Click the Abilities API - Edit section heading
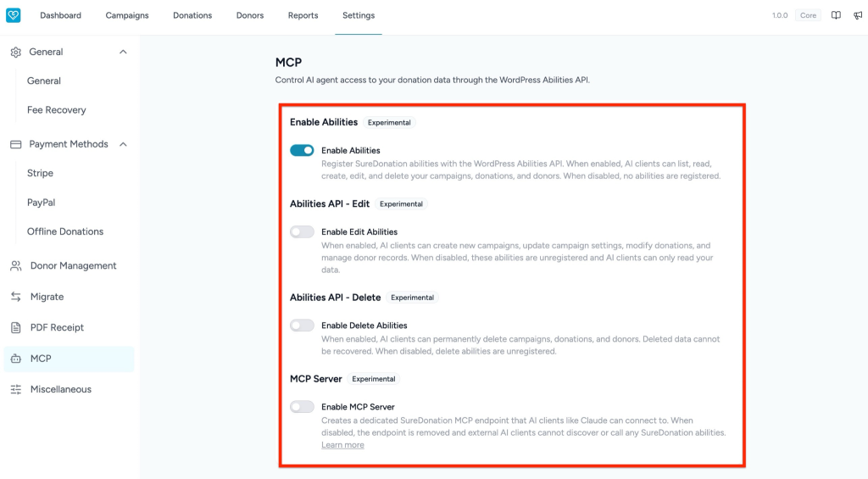Image resolution: width=868 pixels, height=479 pixels. 330,203
